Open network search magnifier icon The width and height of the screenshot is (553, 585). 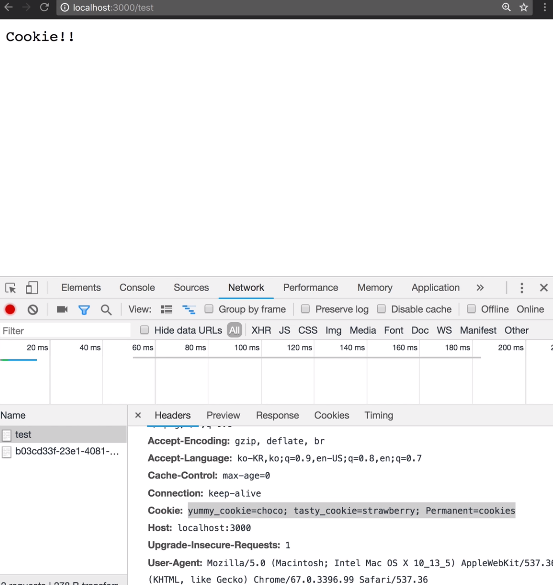tap(106, 310)
